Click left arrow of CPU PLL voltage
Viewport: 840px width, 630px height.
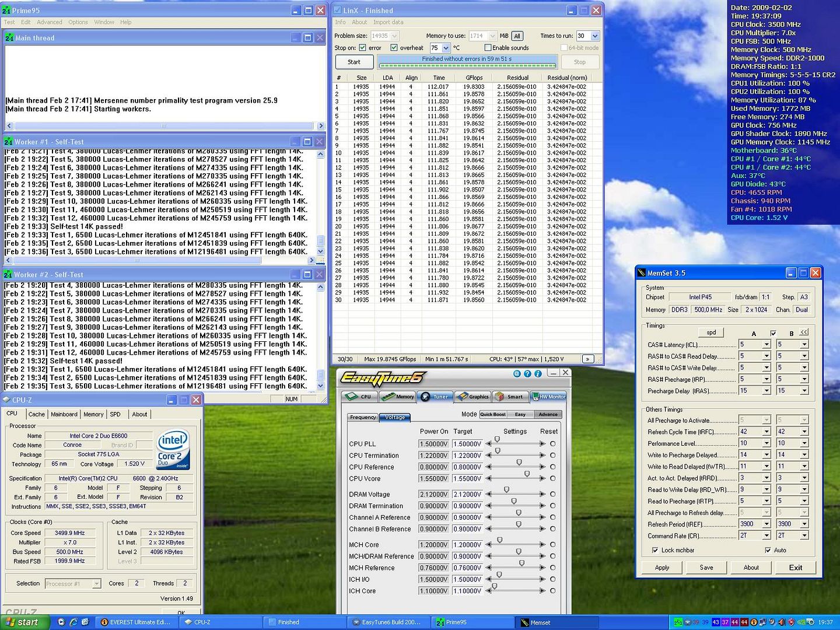pos(489,444)
